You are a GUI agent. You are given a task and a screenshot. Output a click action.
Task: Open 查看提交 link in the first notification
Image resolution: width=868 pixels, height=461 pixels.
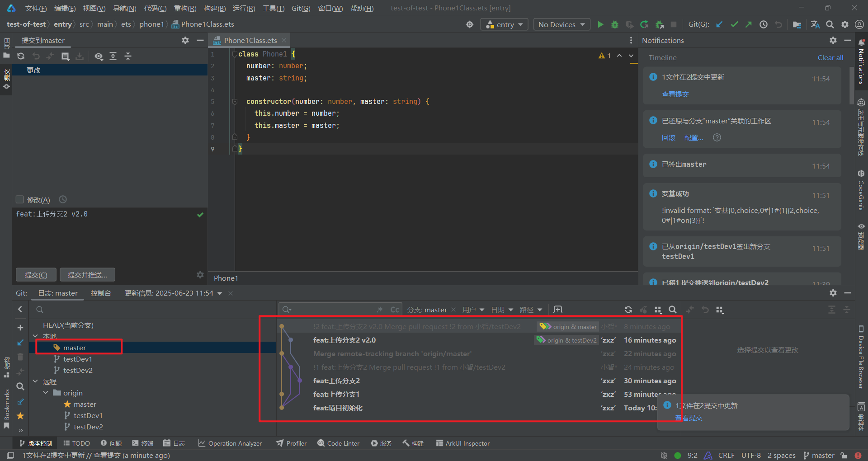pyautogui.click(x=675, y=94)
